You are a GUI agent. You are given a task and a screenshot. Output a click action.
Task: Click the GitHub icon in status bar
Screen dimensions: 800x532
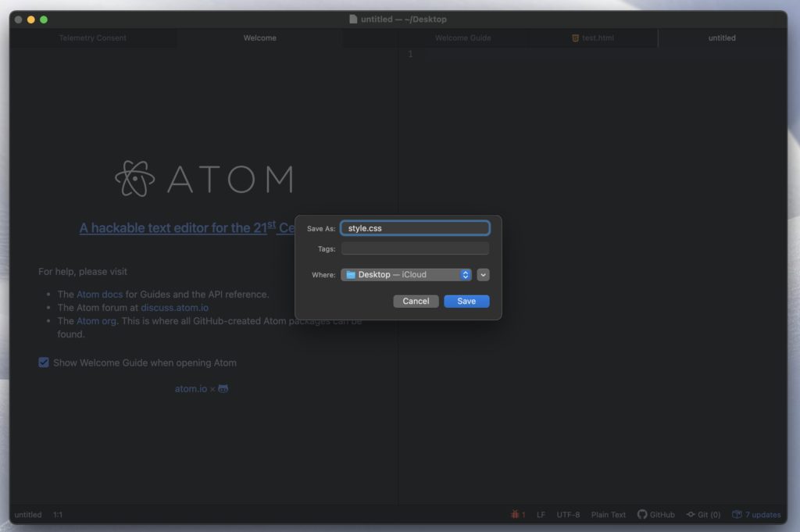[642, 514]
